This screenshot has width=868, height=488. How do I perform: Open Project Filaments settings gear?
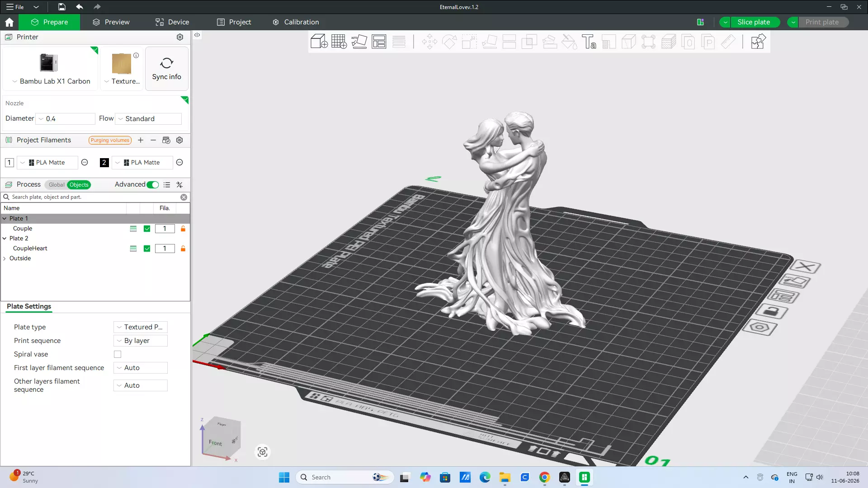click(179, 140)
